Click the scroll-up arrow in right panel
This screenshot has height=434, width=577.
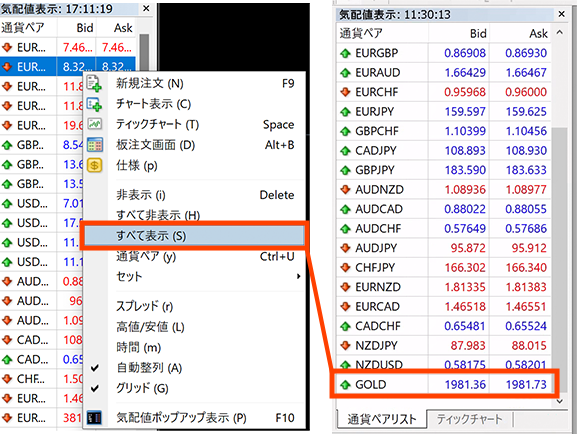(x=560, y=33)
